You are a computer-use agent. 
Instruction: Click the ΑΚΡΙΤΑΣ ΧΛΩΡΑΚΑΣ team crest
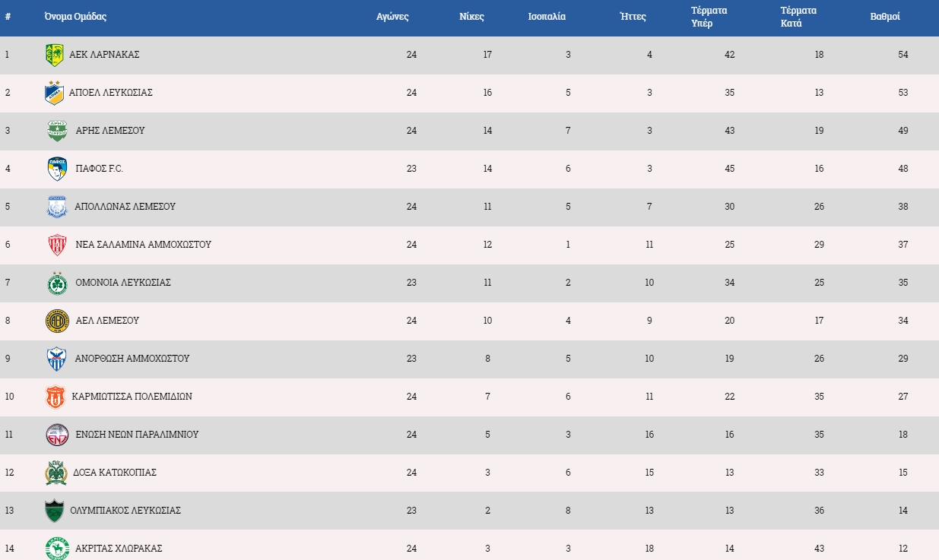click(57, 549)
